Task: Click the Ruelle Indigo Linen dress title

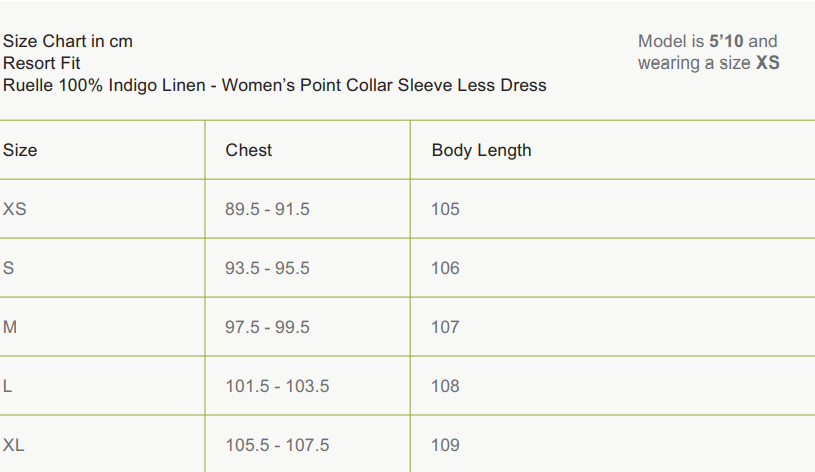Action: (274, 85)
